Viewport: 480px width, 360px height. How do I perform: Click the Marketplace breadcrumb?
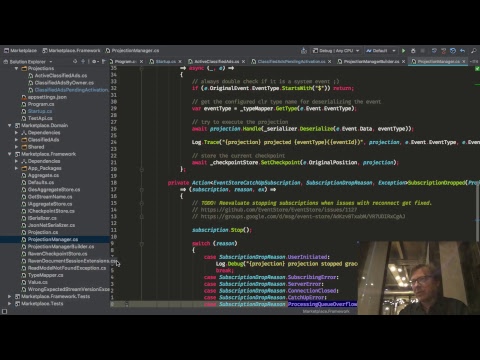tap(20, 51)
